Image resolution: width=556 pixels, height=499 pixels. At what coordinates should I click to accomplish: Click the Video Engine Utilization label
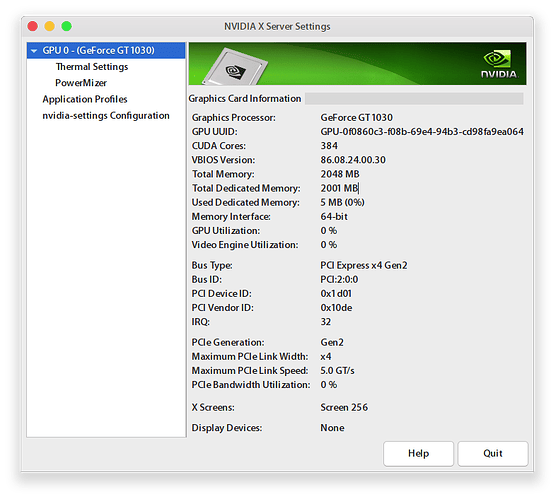coord(245,245)
